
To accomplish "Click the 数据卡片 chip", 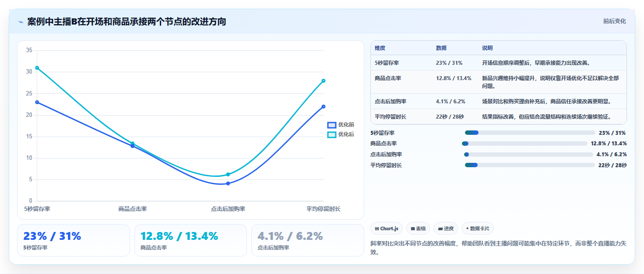I will coord(478,228).
